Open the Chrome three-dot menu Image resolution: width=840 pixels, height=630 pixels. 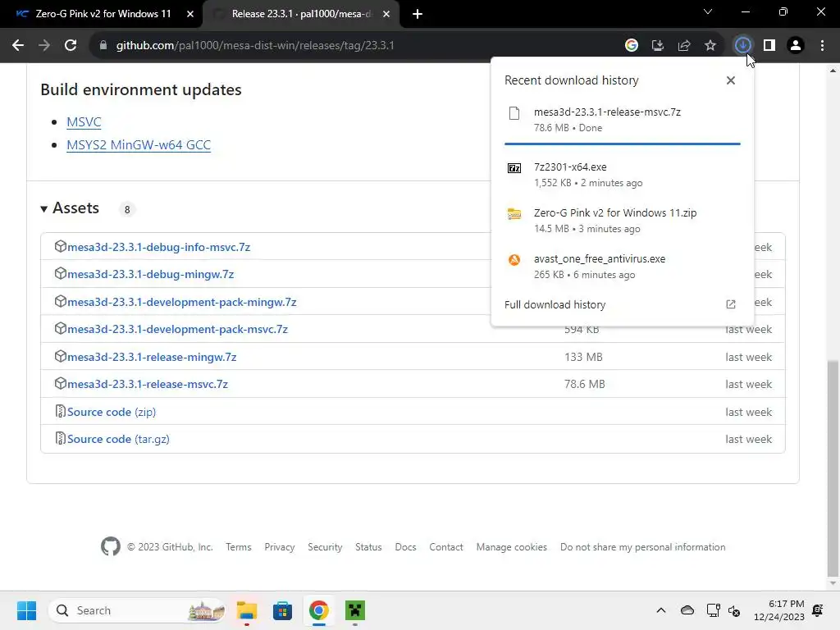[x=822, y=46]
